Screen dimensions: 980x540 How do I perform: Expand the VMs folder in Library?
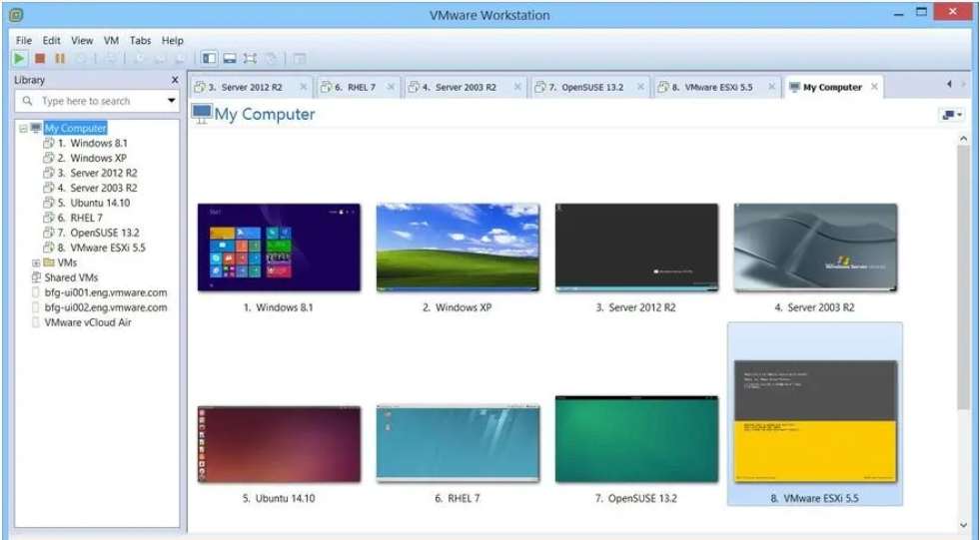(36, 263)
